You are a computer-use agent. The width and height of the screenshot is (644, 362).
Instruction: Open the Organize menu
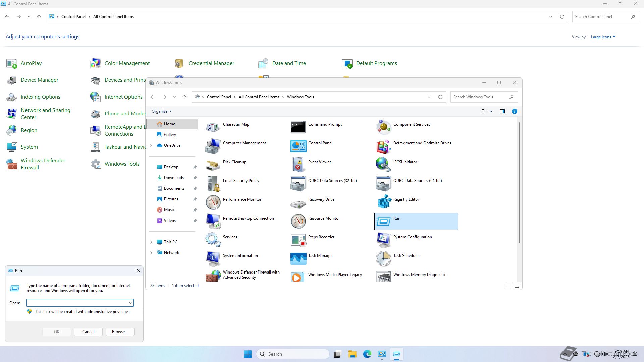click(161, 111)
